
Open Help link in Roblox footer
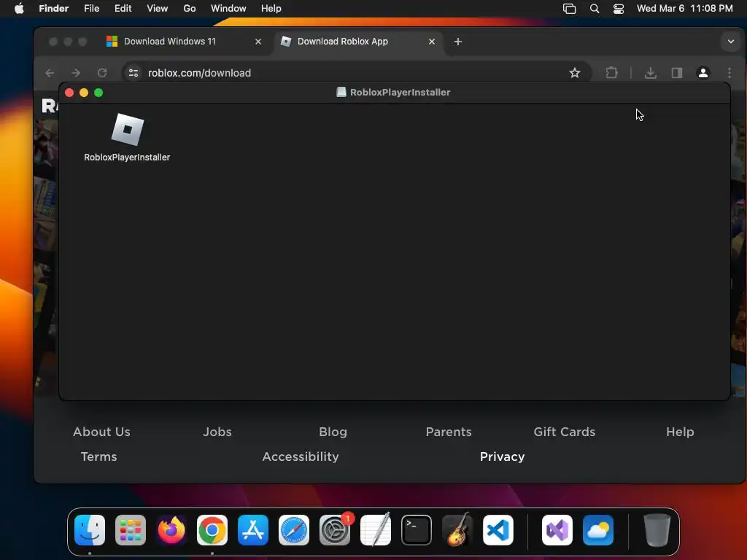coord(681,432)
